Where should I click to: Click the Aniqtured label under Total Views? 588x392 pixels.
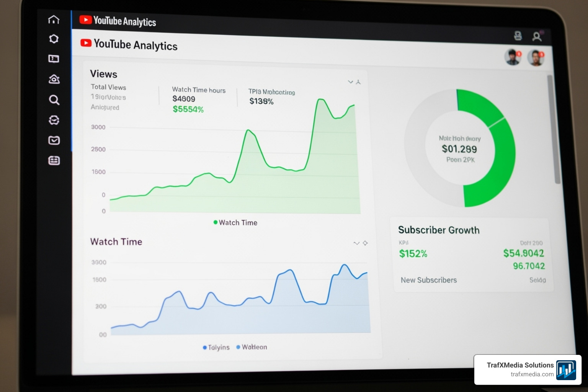pyautogui.click(x=105, y=107)
